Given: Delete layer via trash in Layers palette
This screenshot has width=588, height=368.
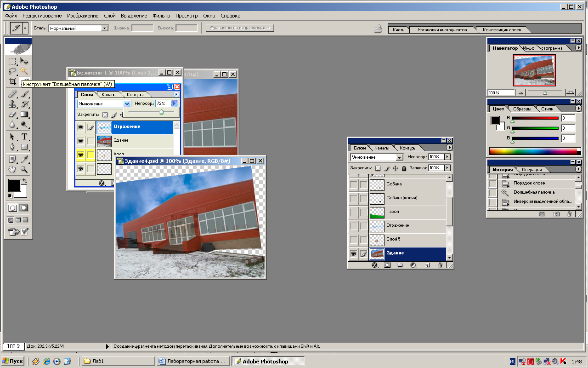Looking at the screenshot, I should click(440, 265).
